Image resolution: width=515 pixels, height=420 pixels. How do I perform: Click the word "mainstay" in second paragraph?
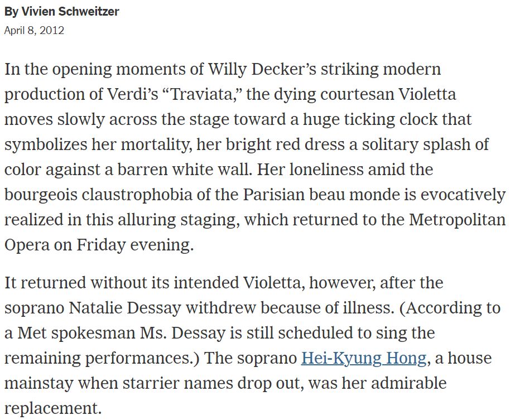click(x=38, y=384)
